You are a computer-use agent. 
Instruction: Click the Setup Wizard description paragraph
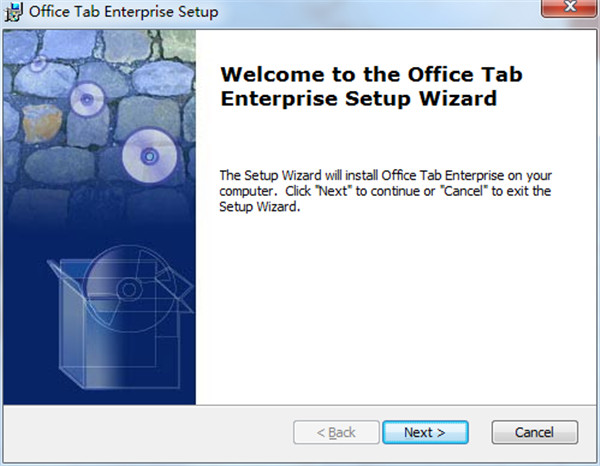385,191
